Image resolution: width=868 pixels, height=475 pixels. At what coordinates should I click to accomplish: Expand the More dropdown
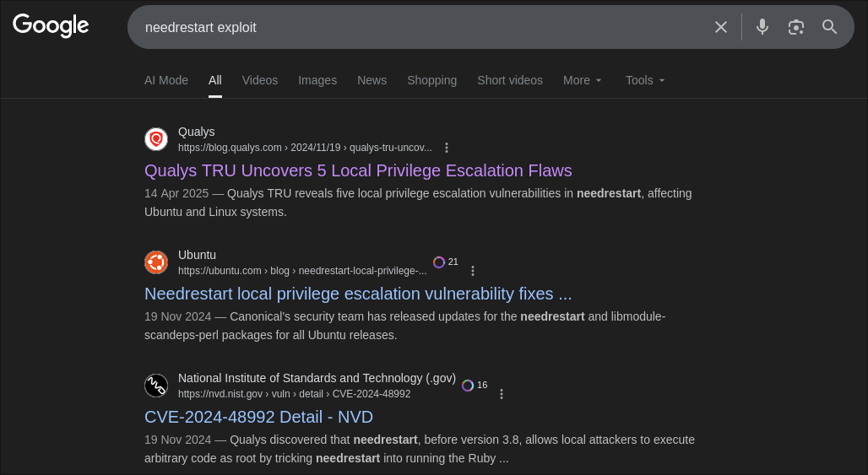[x=582, y=80]
